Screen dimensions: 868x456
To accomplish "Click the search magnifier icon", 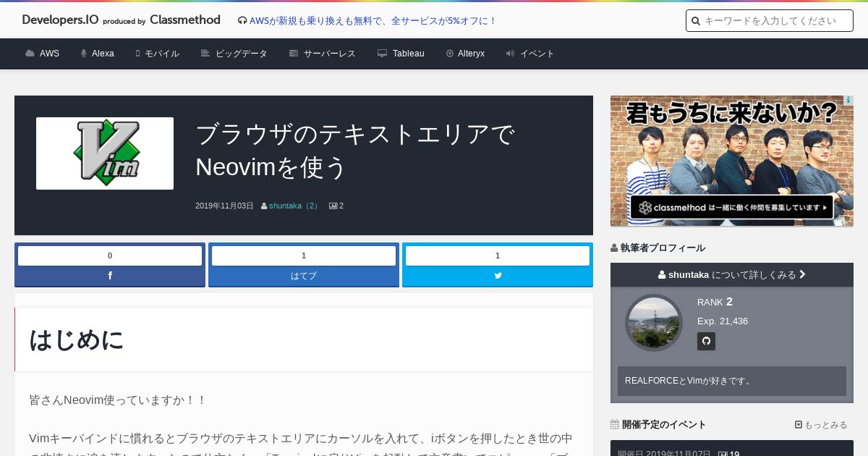I will coord(696,21).
